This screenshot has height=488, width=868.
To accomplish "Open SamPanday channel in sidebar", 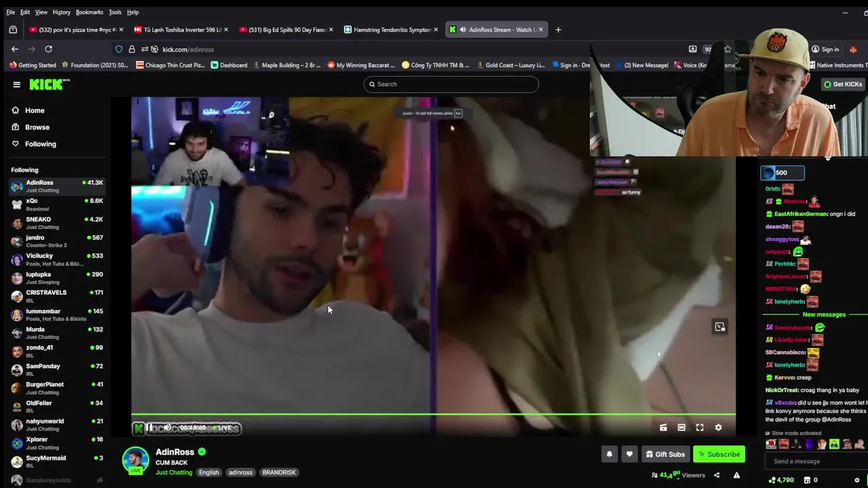I will [x=57, y=369].
